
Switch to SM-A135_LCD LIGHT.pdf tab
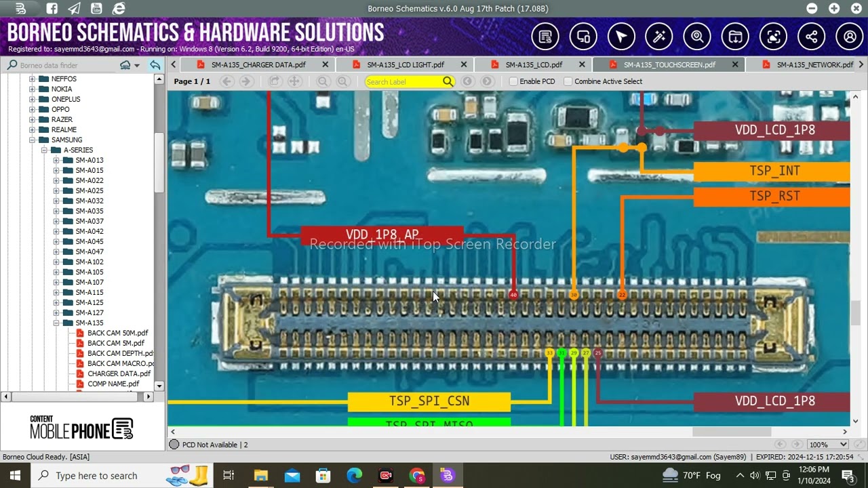(x=406, y=64)
